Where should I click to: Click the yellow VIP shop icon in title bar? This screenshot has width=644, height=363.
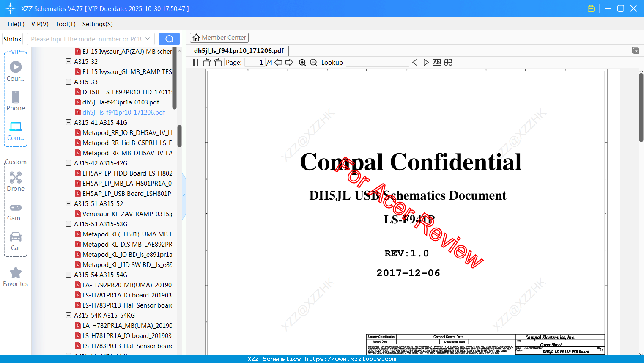tap(591, 8)
